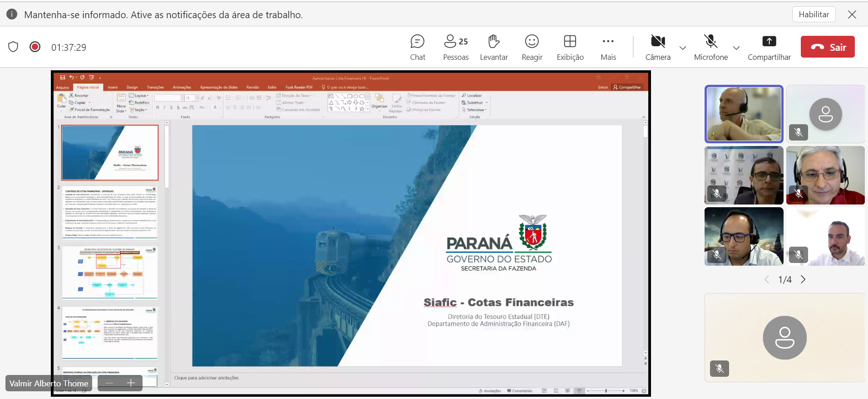The height and width of the screenshot is (399, 868).
Task: Open the Seção dropdown
Action: 138,110
